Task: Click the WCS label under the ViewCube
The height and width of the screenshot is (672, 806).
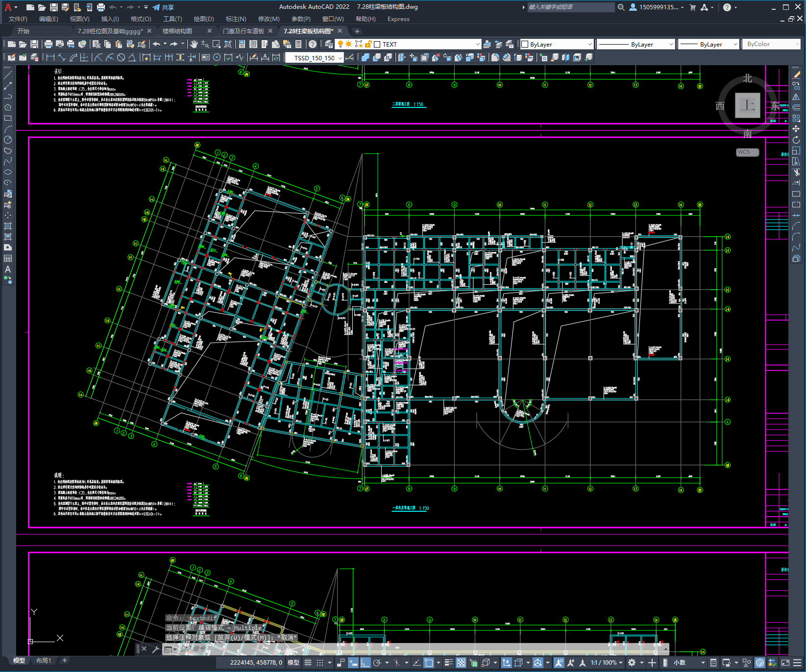Action: pos(747,152)
